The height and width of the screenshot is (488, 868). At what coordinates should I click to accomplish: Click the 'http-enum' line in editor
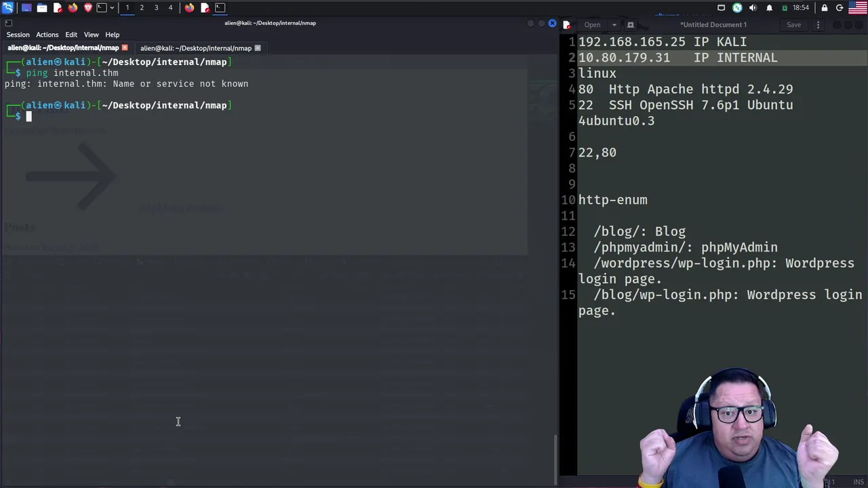(x=613, y=200)
